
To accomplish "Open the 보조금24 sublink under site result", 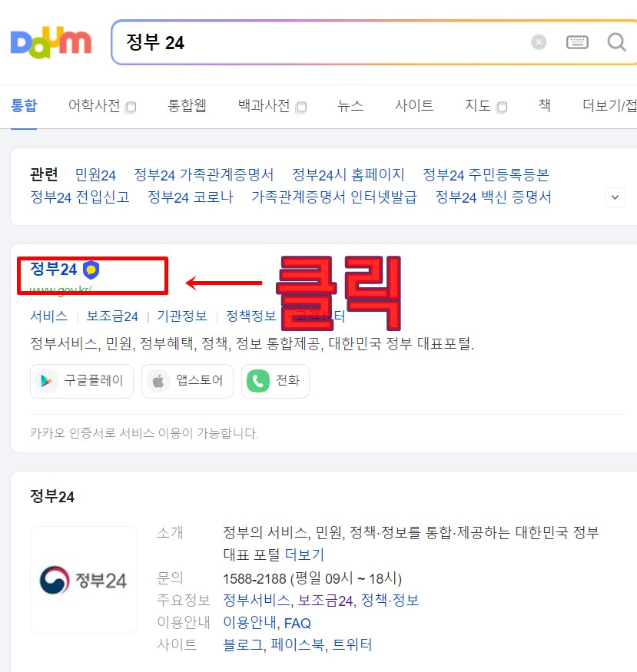I will click(112, 316).
